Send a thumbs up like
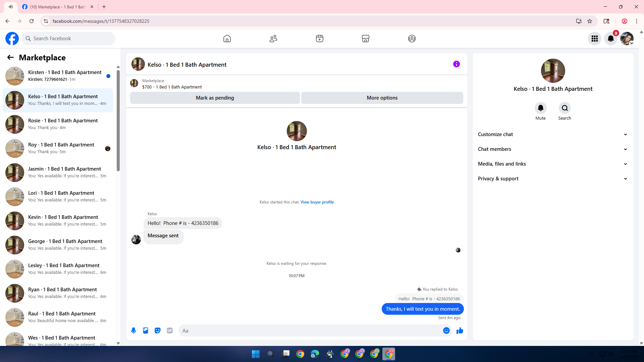Image resolution: width=644 pixels, height=362 pixels. 460,330
